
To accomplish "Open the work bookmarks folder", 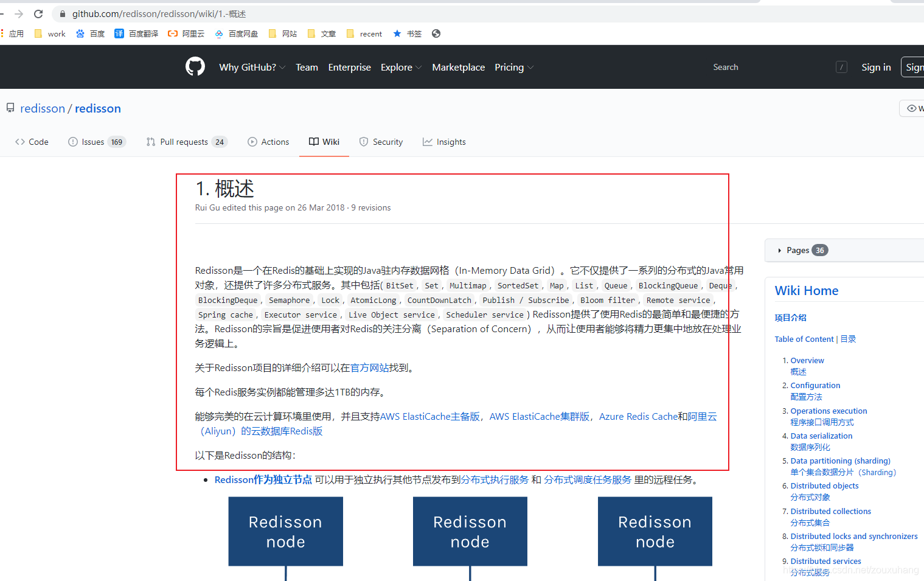I will [50, 33].
